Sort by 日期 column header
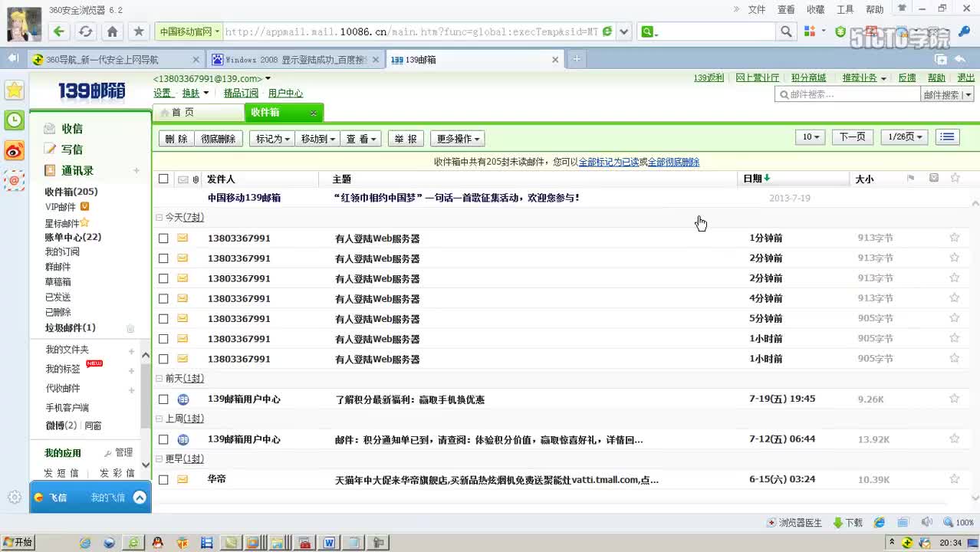Viewport: 980px width, 552px height. click(756, 179)
